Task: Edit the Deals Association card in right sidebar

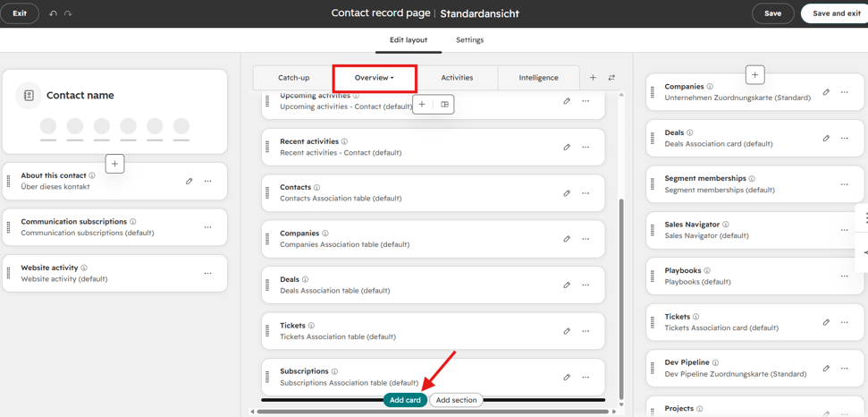Action: point(827,139)
